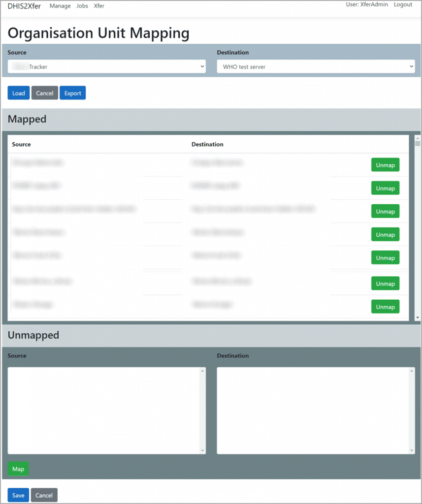This screenshot has width=422, height=504.
Task: Unmap the fourth mapped entry
Action: point(385,234)
